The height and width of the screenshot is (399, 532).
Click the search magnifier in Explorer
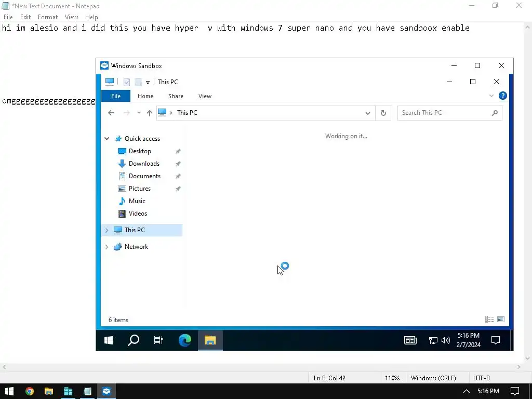click(x=495, y=113)
